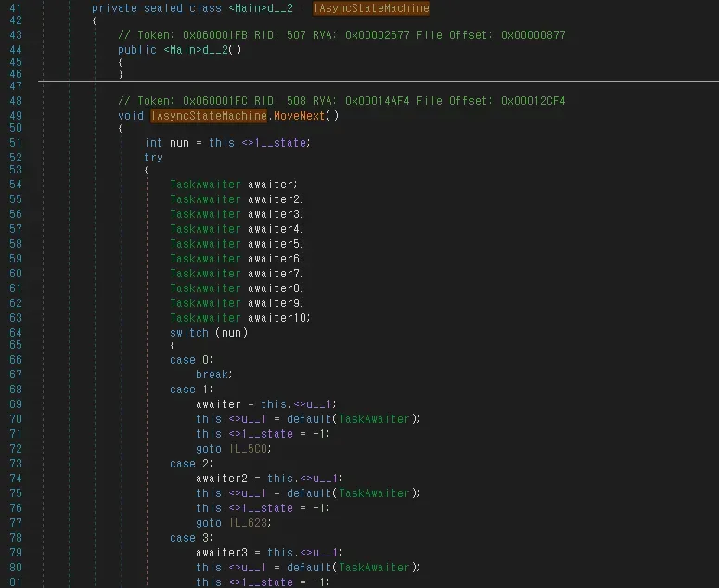Image resolution: width=719 pixels, height=588 pixels.
Task: Click TaskAwaiter type on line 54
Action: 205,185
